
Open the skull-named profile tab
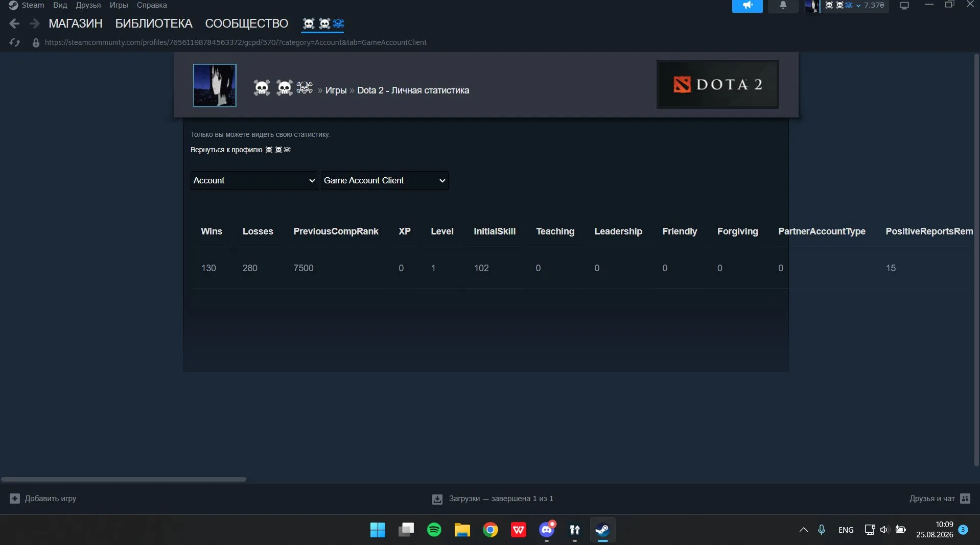coord(323,23)
